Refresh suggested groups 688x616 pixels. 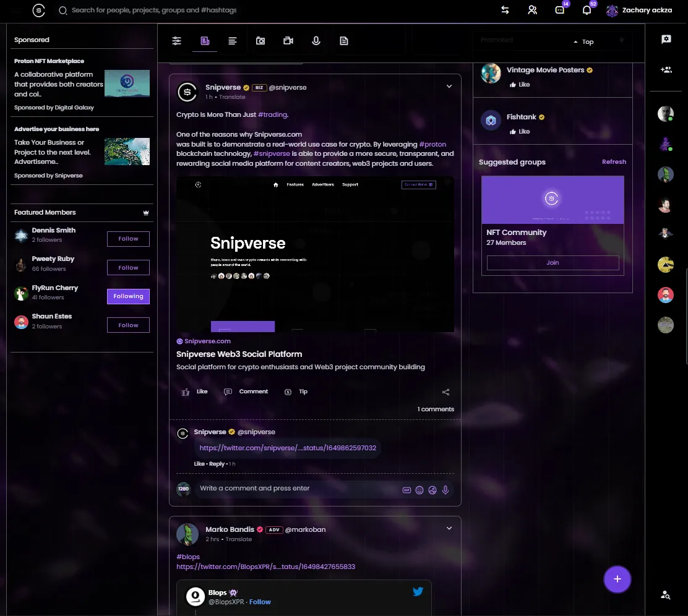[x=614, y=162]
